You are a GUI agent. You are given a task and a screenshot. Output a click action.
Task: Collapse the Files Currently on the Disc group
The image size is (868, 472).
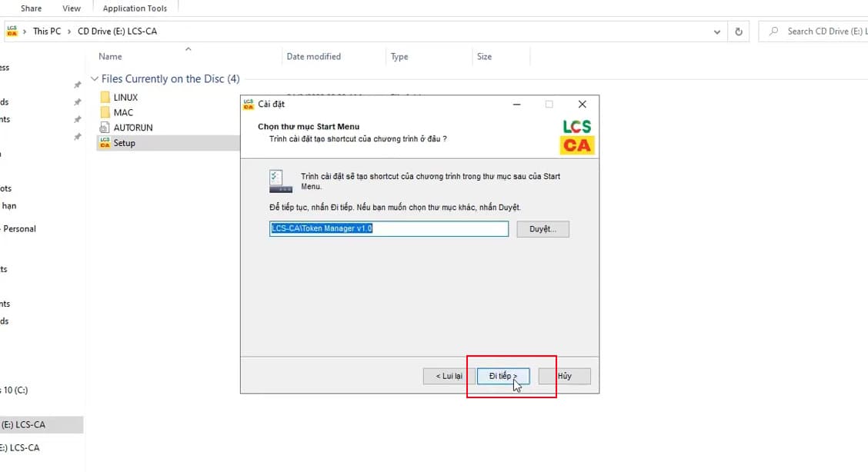(x=95, y=79)
